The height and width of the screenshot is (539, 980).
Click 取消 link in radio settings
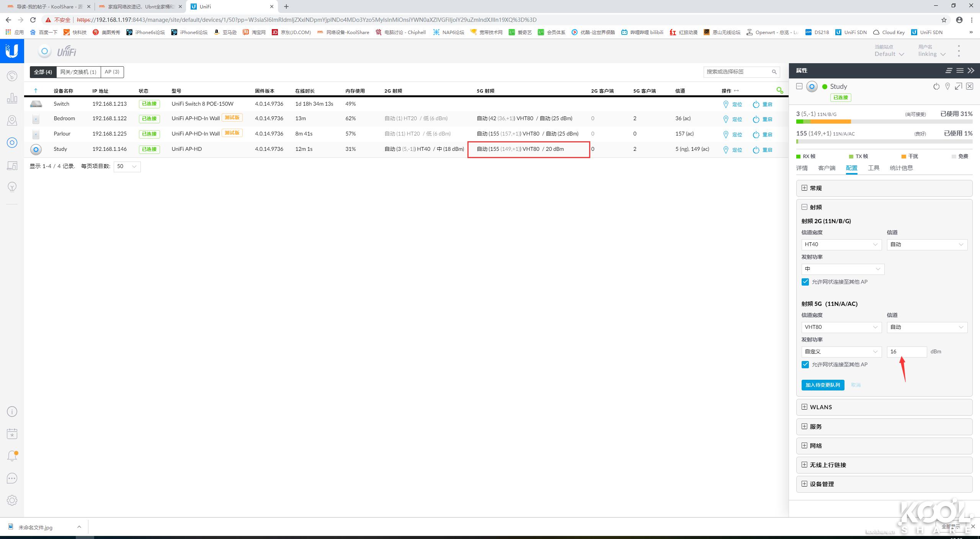click(856, 385)
